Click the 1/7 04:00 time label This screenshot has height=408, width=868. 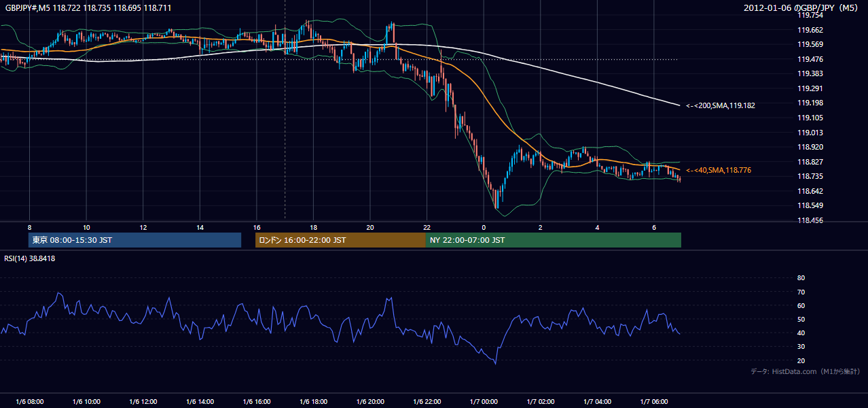(x=597, y=401)
